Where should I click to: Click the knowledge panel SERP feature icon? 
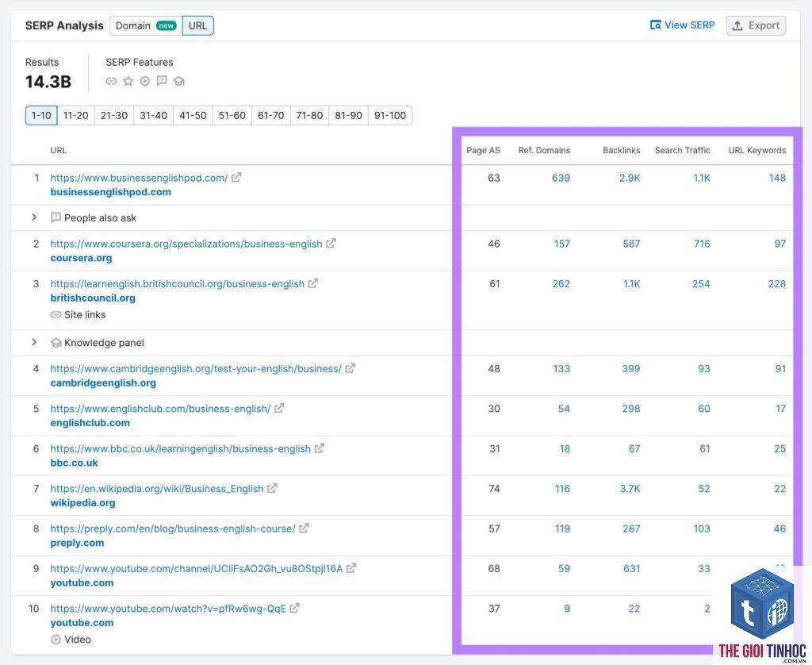pos(179,81)
